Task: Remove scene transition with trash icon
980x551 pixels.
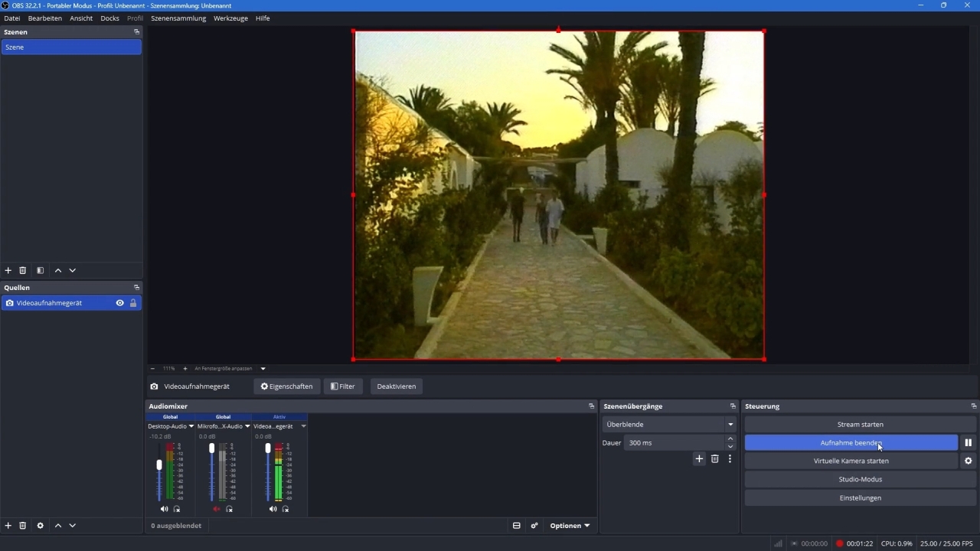Action: tap(715, 459)
